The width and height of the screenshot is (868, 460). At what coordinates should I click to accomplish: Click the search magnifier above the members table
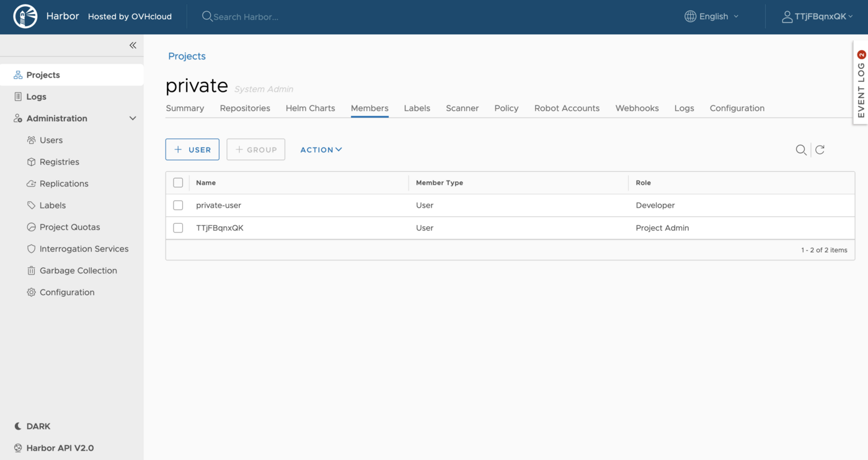pyautogui.click(x=801, y=149)
